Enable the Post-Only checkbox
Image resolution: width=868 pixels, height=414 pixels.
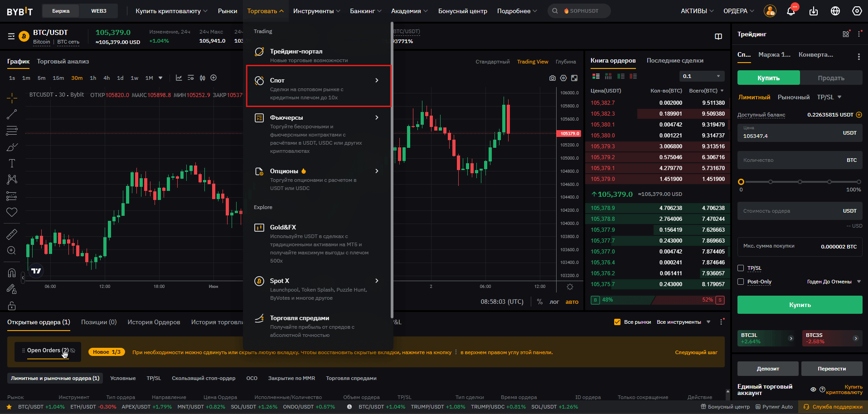coord(741,282)
